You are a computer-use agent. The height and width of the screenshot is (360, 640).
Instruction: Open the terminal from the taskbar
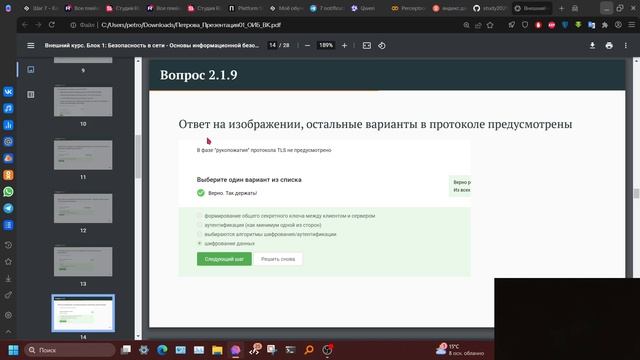pos(290,350)
